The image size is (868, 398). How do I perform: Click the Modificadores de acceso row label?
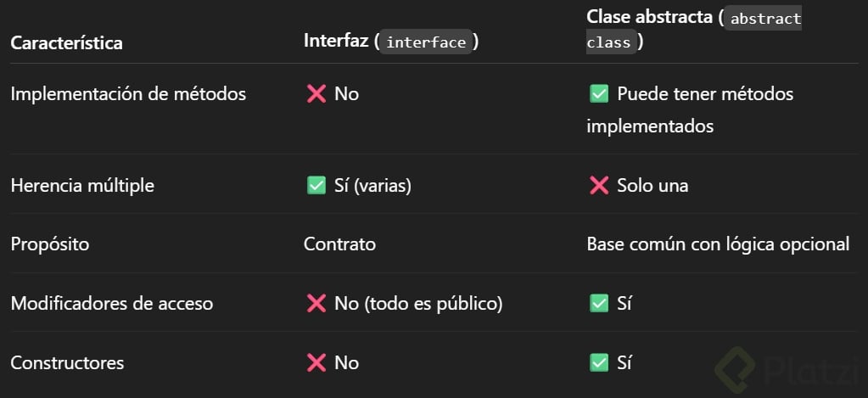click(x=111, y=304)
